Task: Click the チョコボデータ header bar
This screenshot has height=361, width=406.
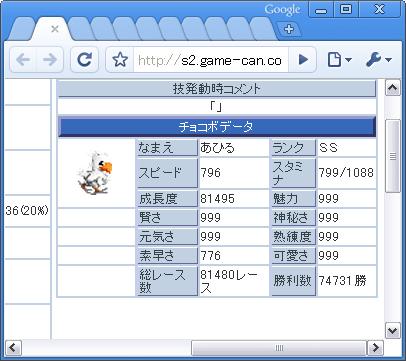Action: pyautogui.click(x=217, y=127)
